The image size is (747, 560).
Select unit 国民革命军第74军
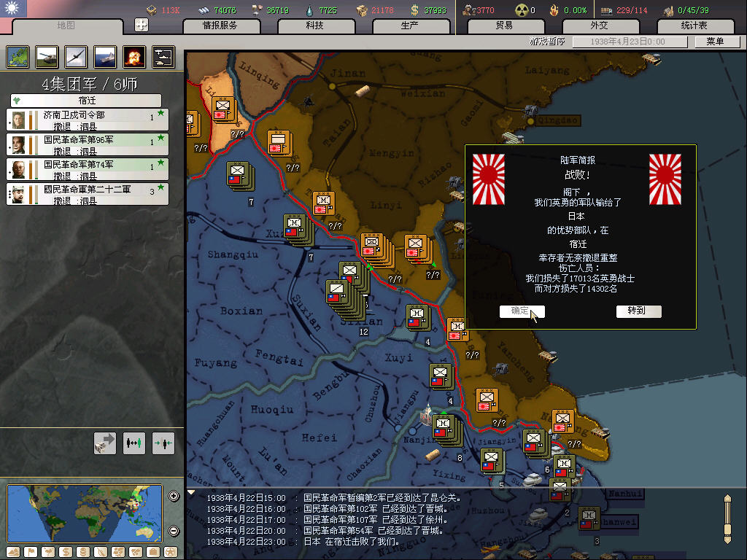tap(88, 169)
